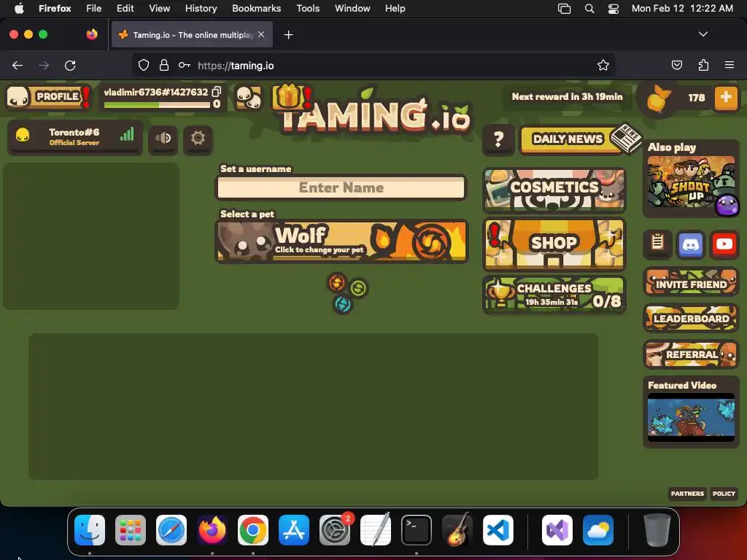Add more golden apples with plus
Viewport: 747px width, 560px height.
pos(726,98)
